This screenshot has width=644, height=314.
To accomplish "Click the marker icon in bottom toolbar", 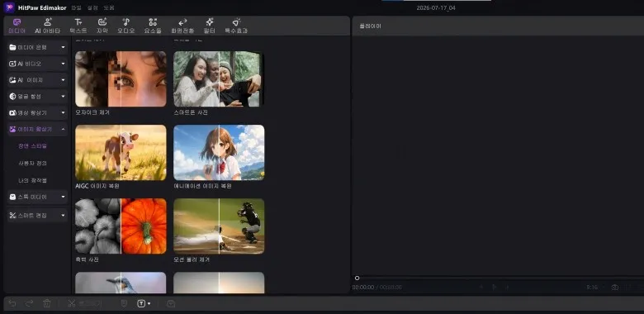I will (x=124, y=303).
